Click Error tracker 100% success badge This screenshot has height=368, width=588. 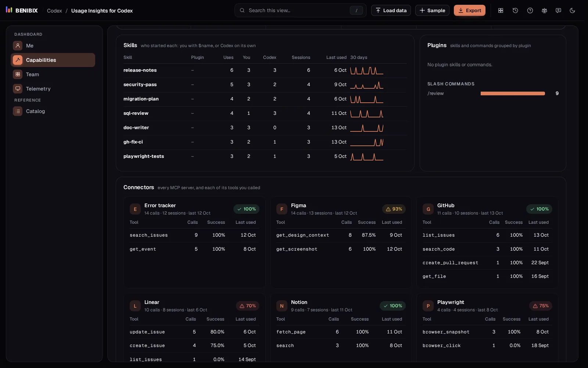(x=246, y=209)
